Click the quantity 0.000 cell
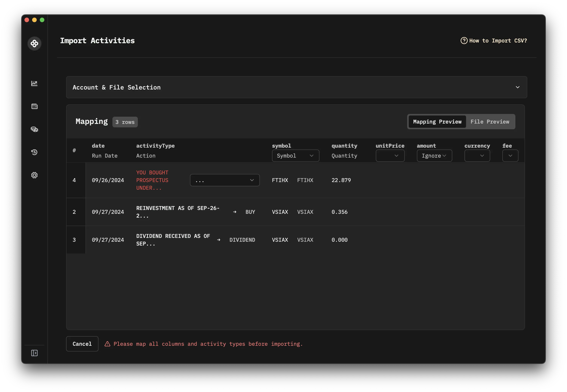The image size is (567, 392). 339,240
